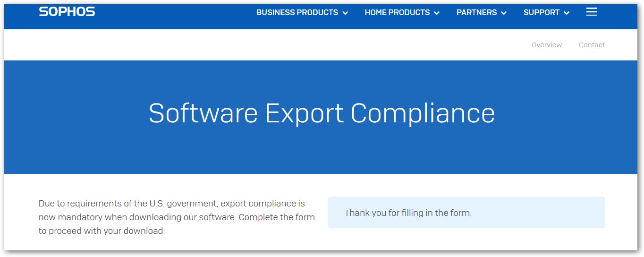Click the Sophos logo
Viewport: 644px width, 257px height.
tap(67, 12)
